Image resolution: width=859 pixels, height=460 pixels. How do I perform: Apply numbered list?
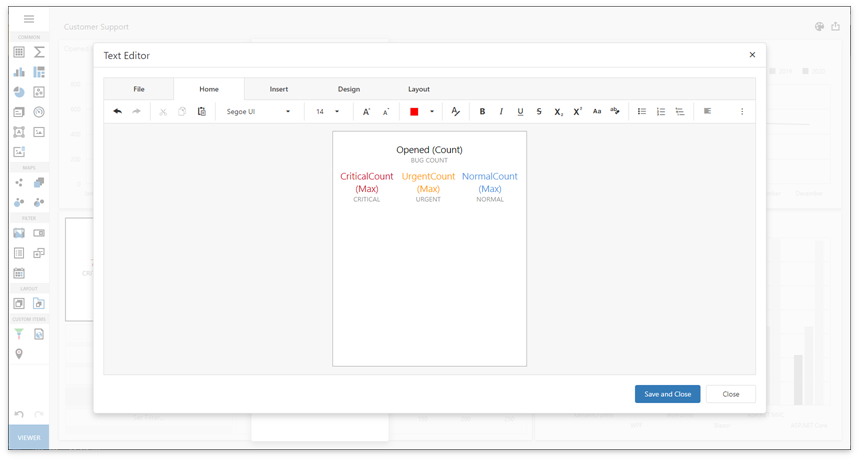(x=661, y=112)
